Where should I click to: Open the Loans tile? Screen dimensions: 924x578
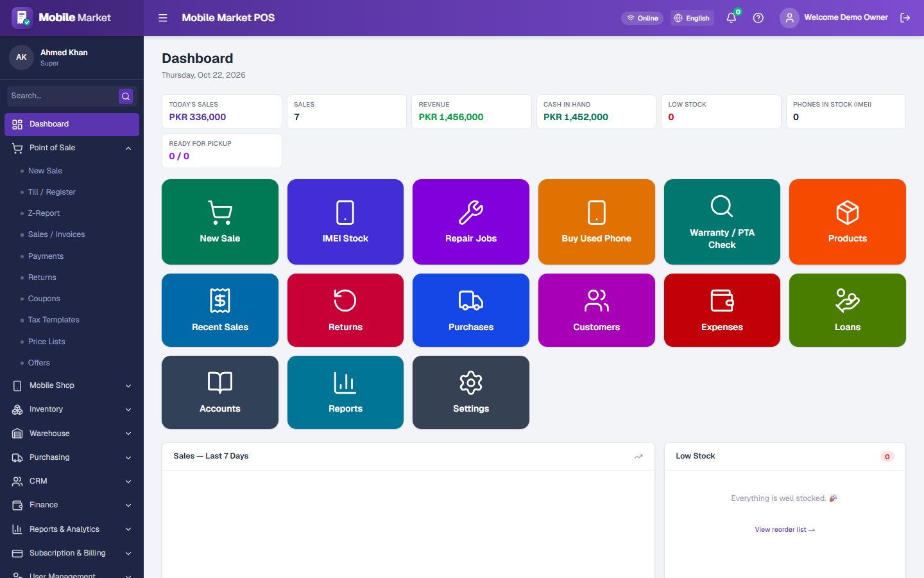click(848, 310)
